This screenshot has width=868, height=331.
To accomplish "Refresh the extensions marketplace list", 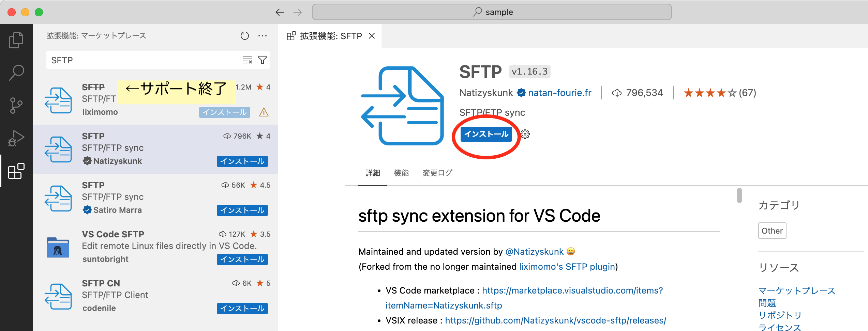I will (244, 36).
